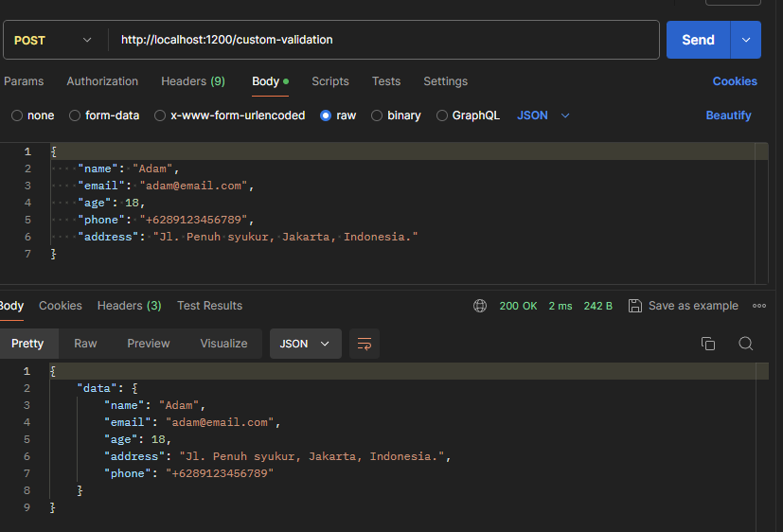The image size is (783, 532).
Task: Switch to the Authorization tab
Action: coord(102,80)
